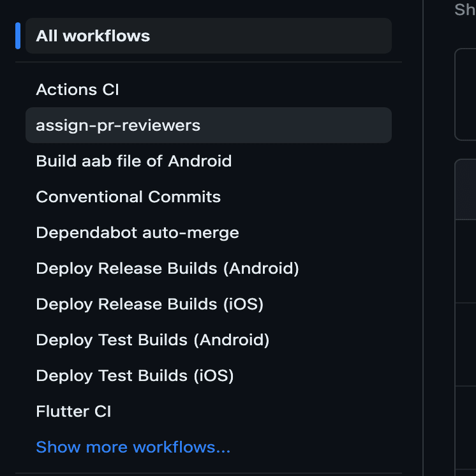Viewport: 476px width, 476px height.
Task: Open Deploy Release Builds (Android) workflow
Action: (x=209, y=269)
